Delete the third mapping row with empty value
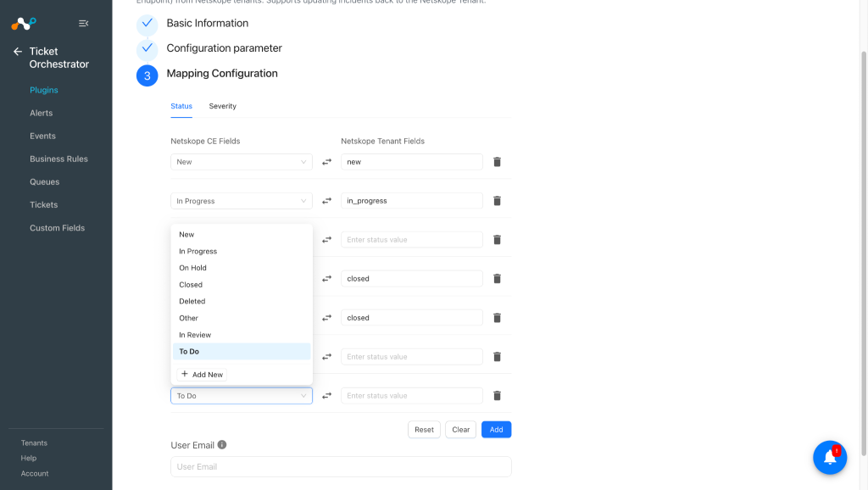 pyautogui.click(x=497, y=240)
